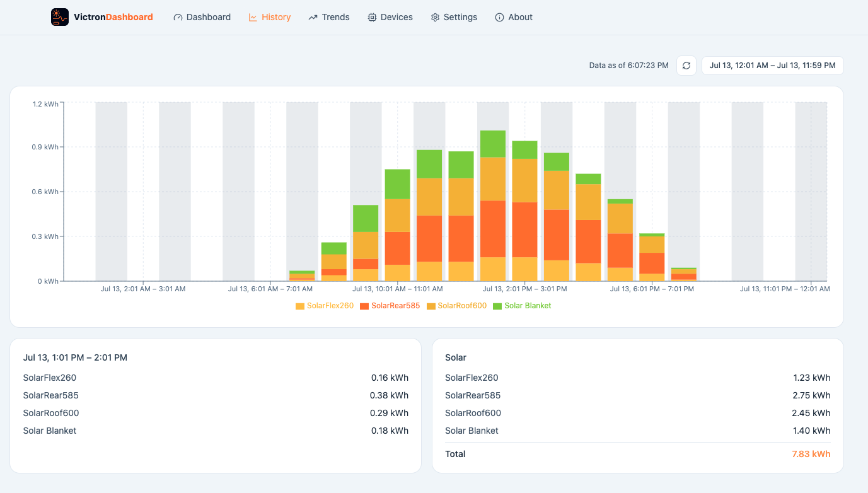
Task: Click the 0.29 kWh SolarRoof600 value
Action: tap(389, 413)
